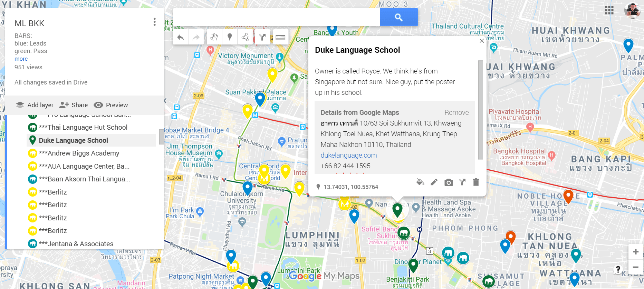Select the Draw a line tool
644x289 pixels.
[x=245, y=37]
